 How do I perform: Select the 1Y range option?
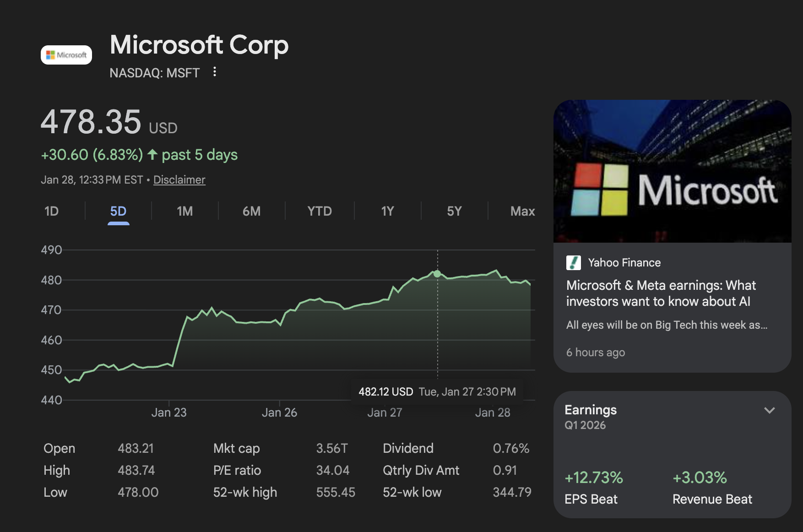[x=386, y=211]
